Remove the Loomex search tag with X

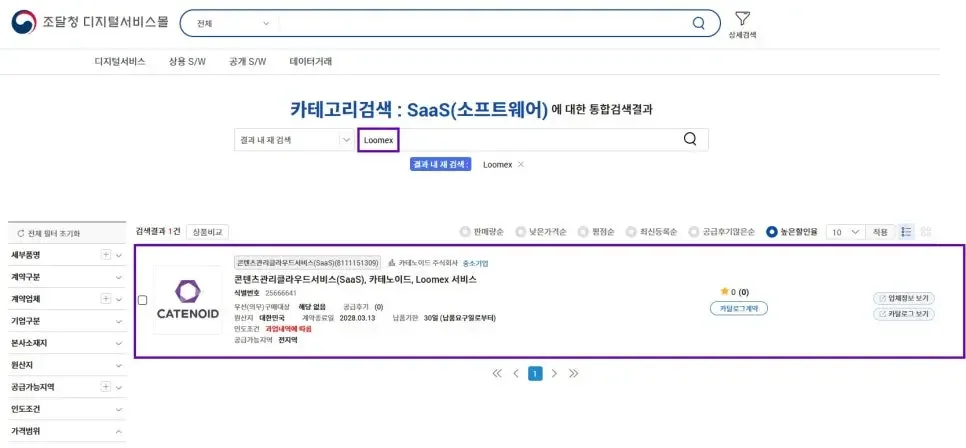[521, 164]
